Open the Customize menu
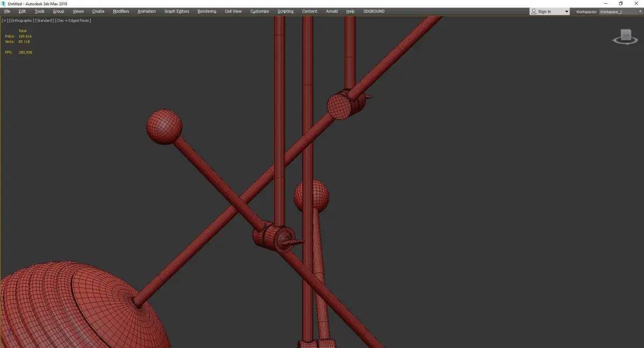644x348 pixels. (260, 11)
